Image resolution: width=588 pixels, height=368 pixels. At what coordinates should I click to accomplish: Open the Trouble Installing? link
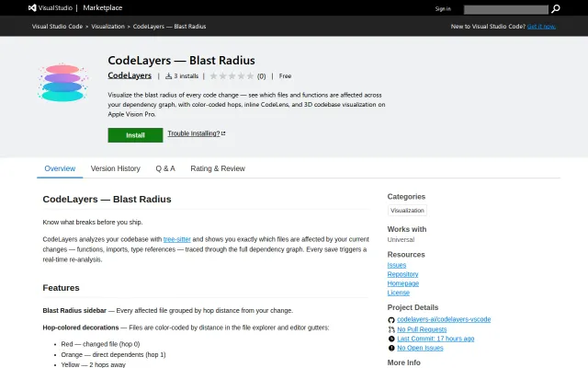pos(196,133)
